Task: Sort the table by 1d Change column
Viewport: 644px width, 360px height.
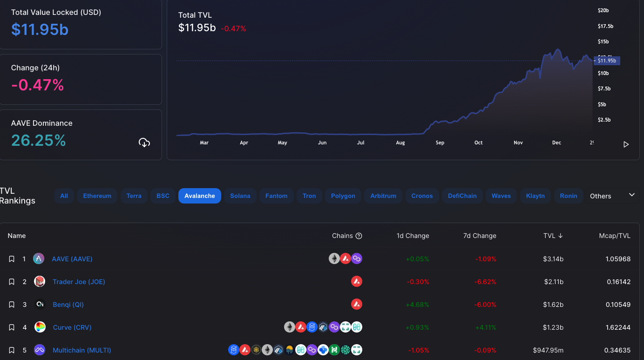Action: [x=413, y=236]
